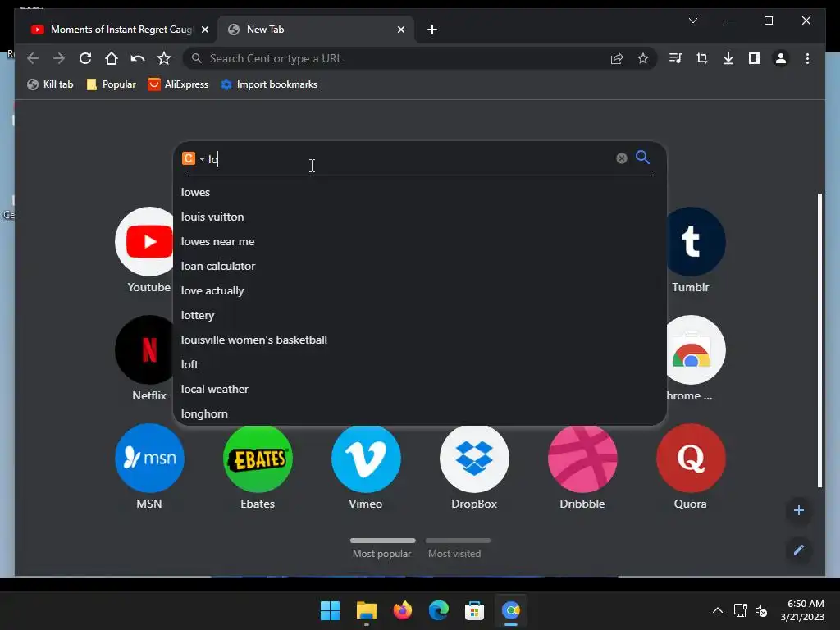
Task: Run search with the magnifier icon
Action: point(642,157)
